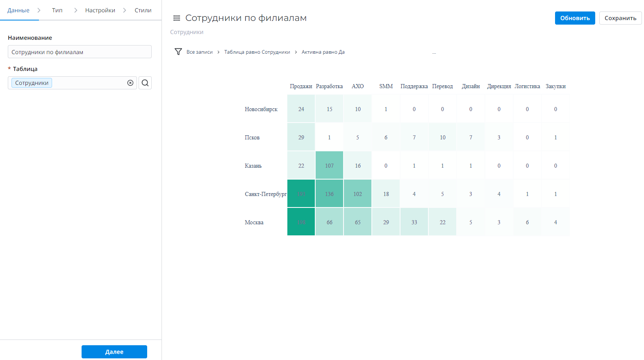Screen dimensions: 644x360
Task: Clear the Сотрудники table field
Action: (x=130, y=83)
